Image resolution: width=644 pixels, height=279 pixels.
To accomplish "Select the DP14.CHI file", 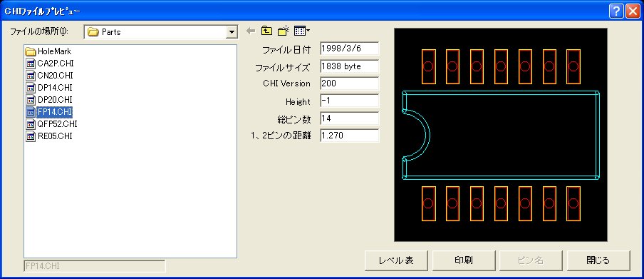I will tap(49, 88).
